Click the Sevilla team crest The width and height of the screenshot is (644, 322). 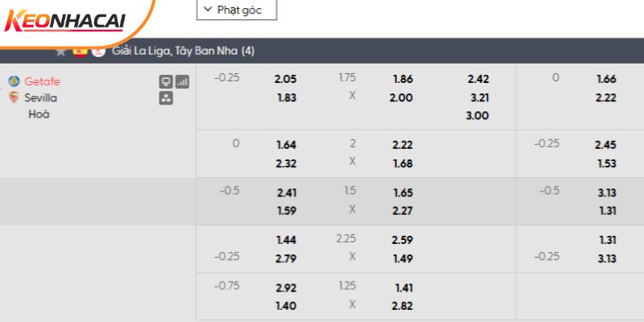(x=14, y=97)
